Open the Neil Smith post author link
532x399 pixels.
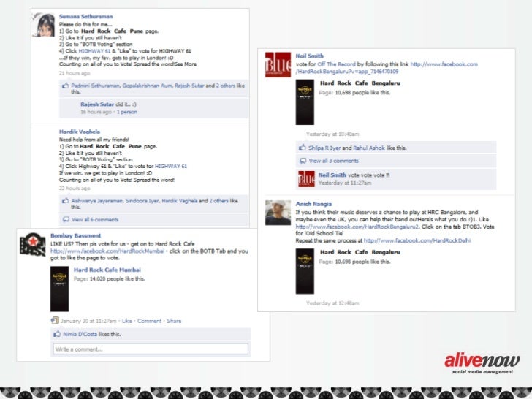(309, 56)
